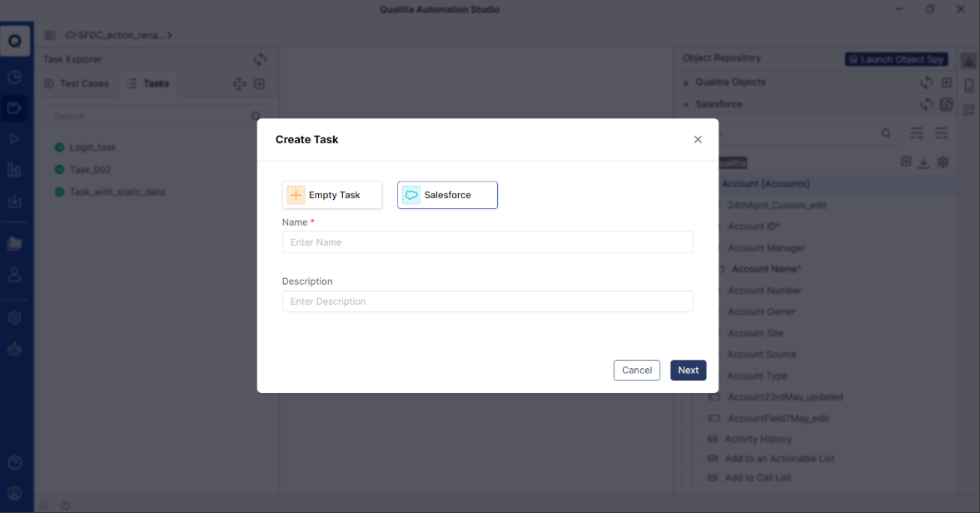
Task: Select the Empty Task option
Action: 332,195
